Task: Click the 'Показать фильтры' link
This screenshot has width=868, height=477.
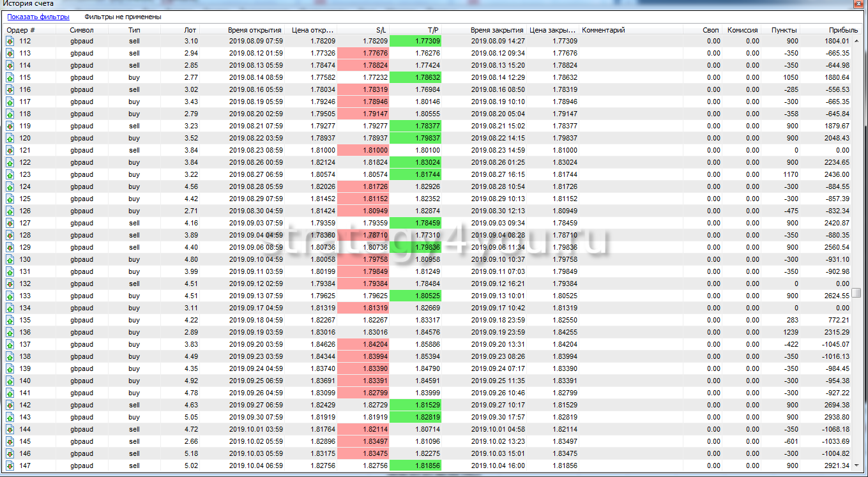Action: click(x=38, y=17)
